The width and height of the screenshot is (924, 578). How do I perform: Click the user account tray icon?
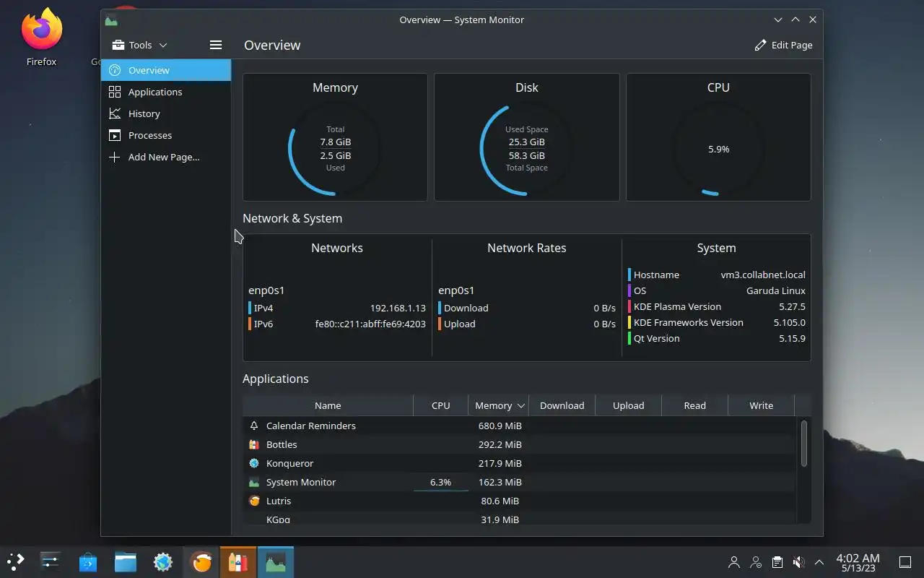tap(734, 561)
